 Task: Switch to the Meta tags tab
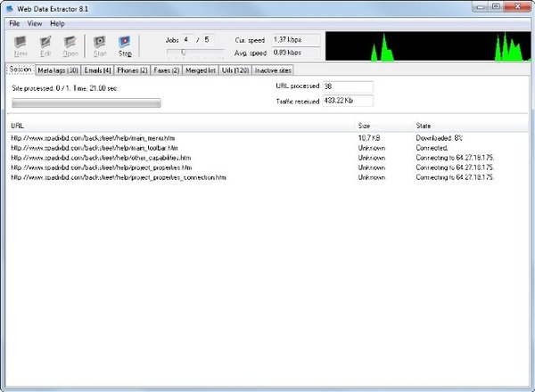tap(58, 70)
